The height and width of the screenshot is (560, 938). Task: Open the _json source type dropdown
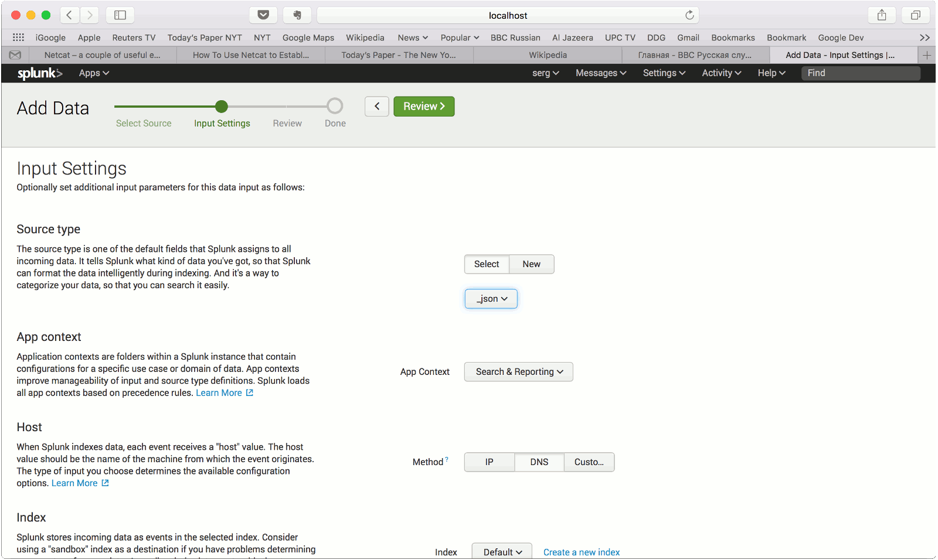click(x=491, y=299)
